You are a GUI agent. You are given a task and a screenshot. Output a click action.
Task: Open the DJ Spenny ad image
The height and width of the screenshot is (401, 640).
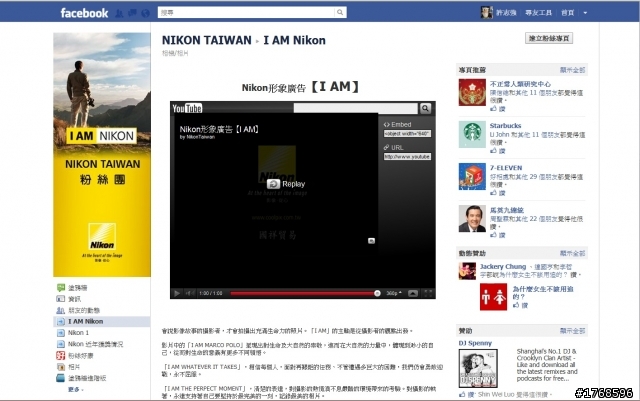click(478, 368)
